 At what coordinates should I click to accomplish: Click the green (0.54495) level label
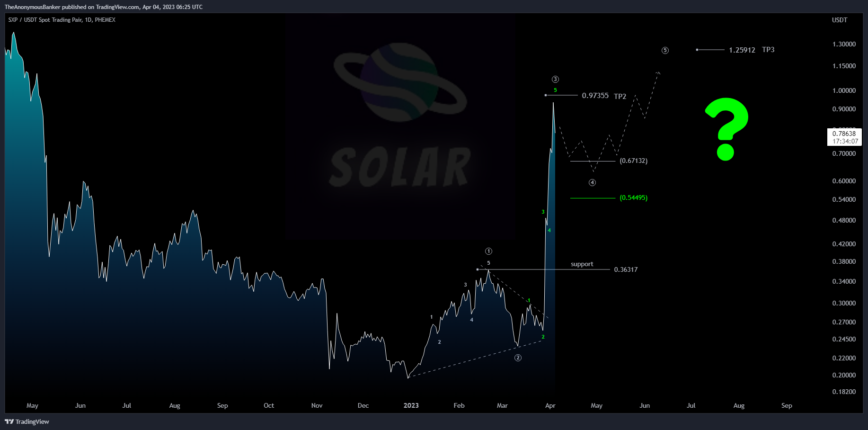click(x=634, y=197)
